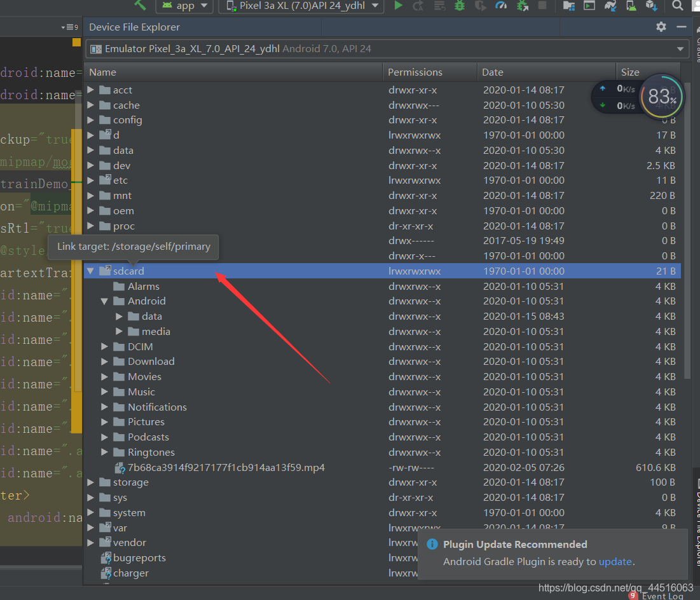Open AVD Manager phone icon
This screenshot has width=700, height=600.
631,5
